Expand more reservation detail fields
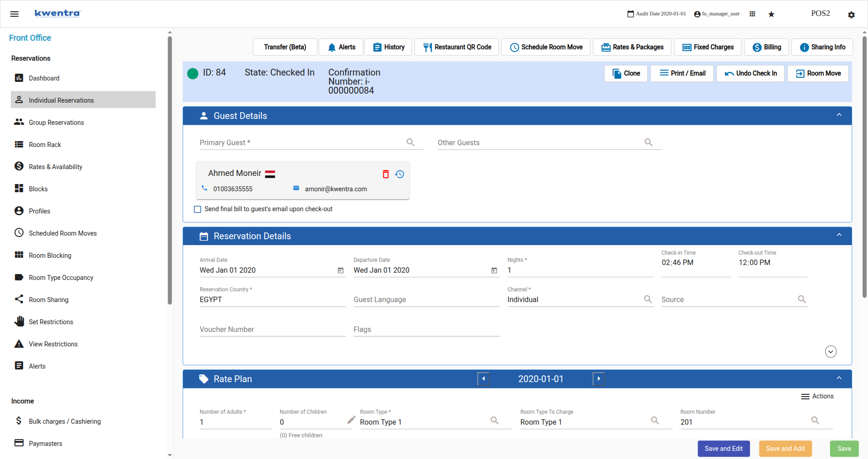 point(831,351)
